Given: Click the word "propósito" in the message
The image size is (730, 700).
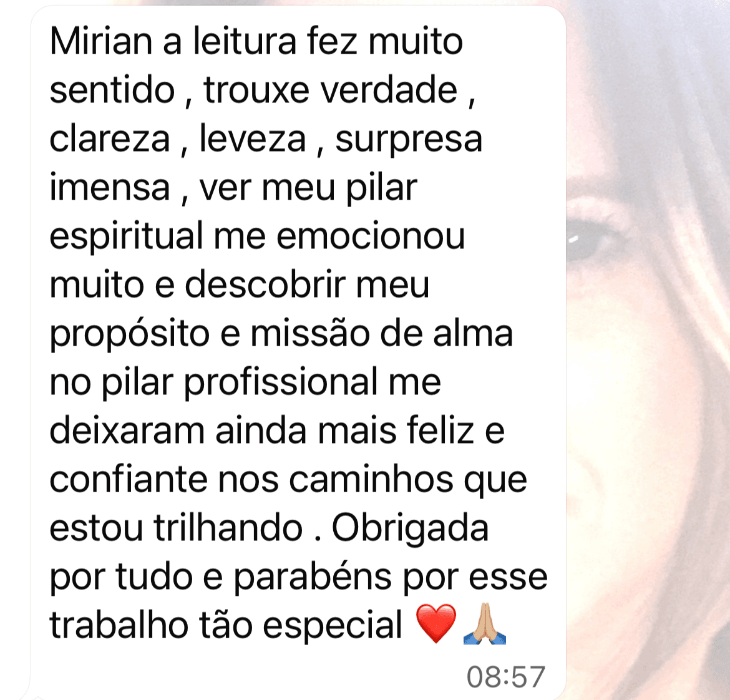Looking at the screenshot, I should [x=129, y=334].
